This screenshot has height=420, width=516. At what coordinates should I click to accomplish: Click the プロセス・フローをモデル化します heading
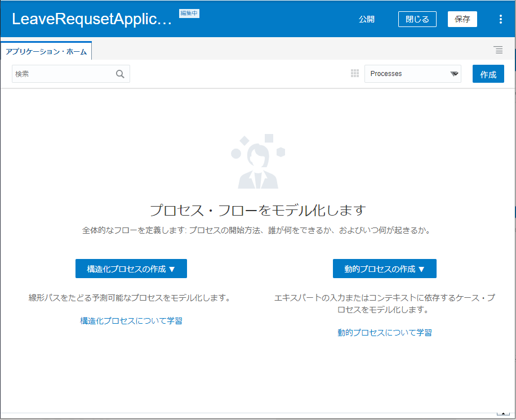(x=258, y=211)
